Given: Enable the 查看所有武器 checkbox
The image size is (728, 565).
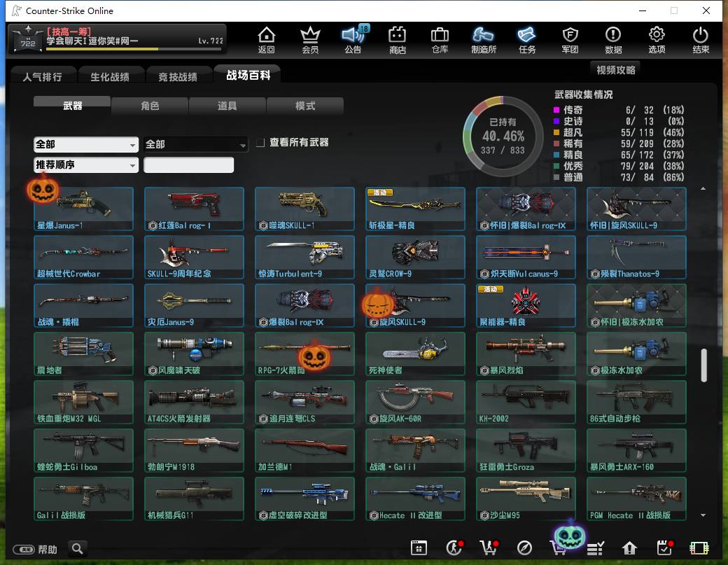Looking at the screenshot, I should 260,143.
